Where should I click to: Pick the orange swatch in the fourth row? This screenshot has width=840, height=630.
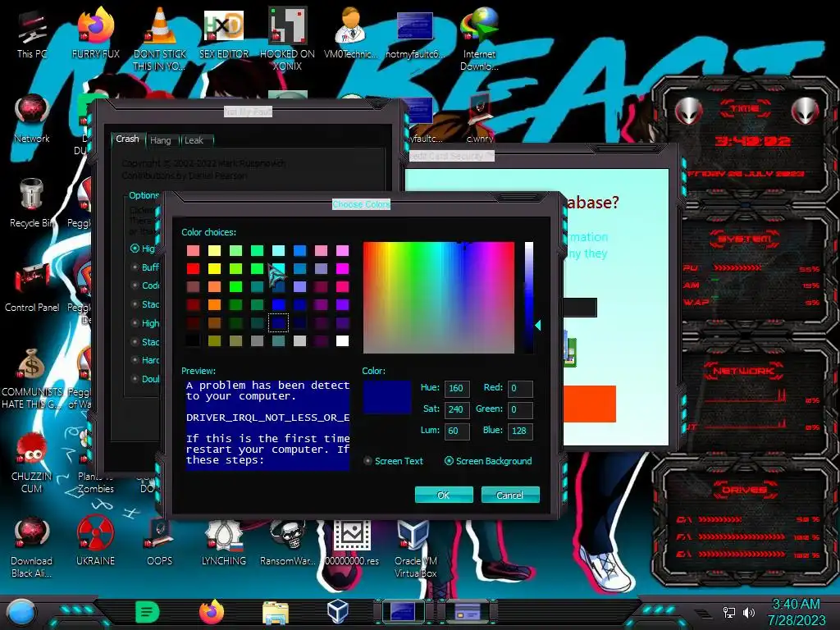coord(214,305)
